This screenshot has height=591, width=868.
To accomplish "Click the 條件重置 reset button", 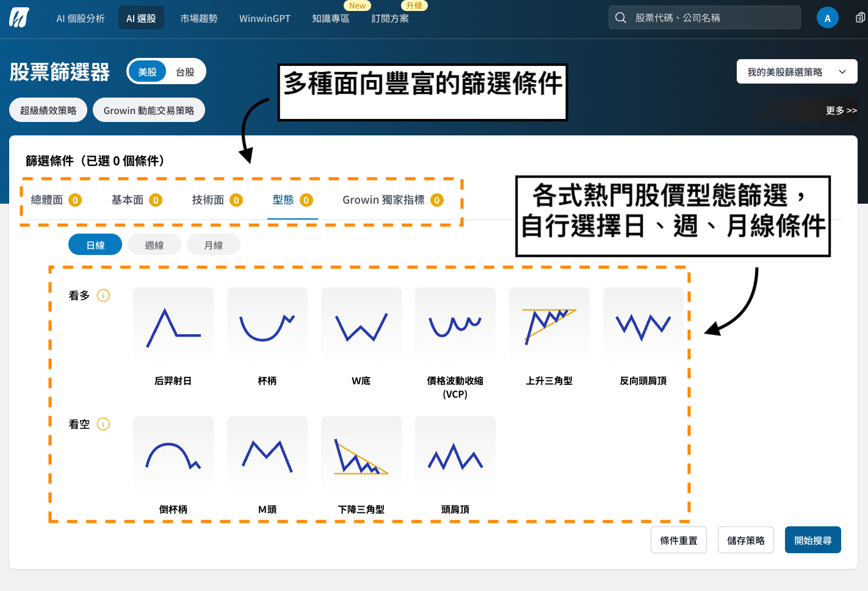I will click(x=678, y=540).
